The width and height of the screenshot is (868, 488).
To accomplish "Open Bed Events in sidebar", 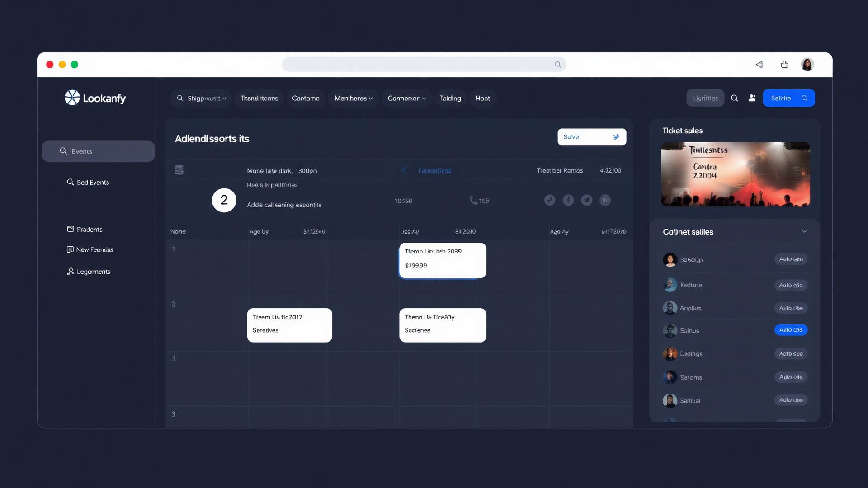I will [93, 183].
